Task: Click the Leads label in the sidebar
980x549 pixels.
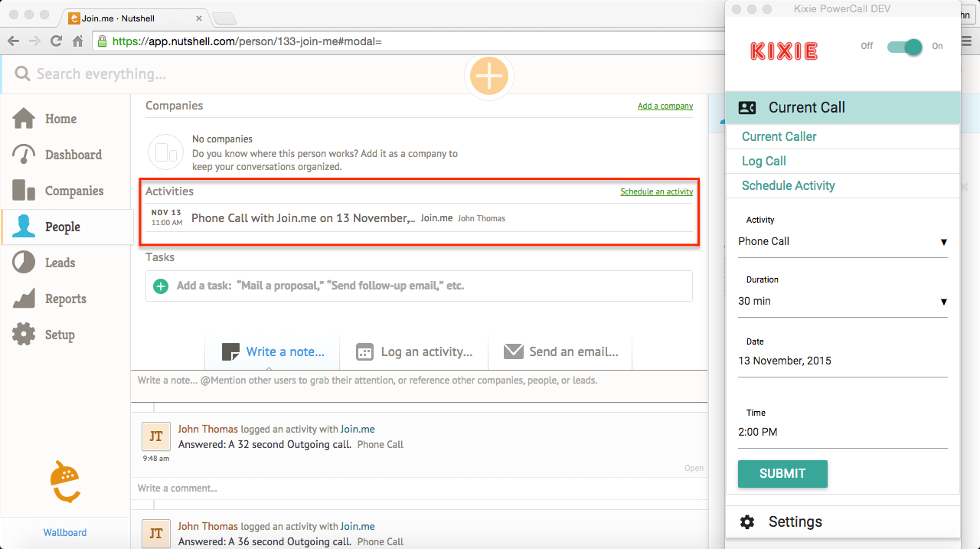Action: point(60,263)
